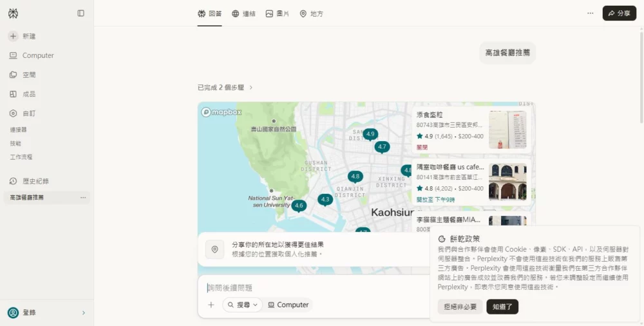Screen dimensions: 644x326
Task: Click the 隅室咖啡餐廳 photo thumbnail
Action: coord(507,182)
